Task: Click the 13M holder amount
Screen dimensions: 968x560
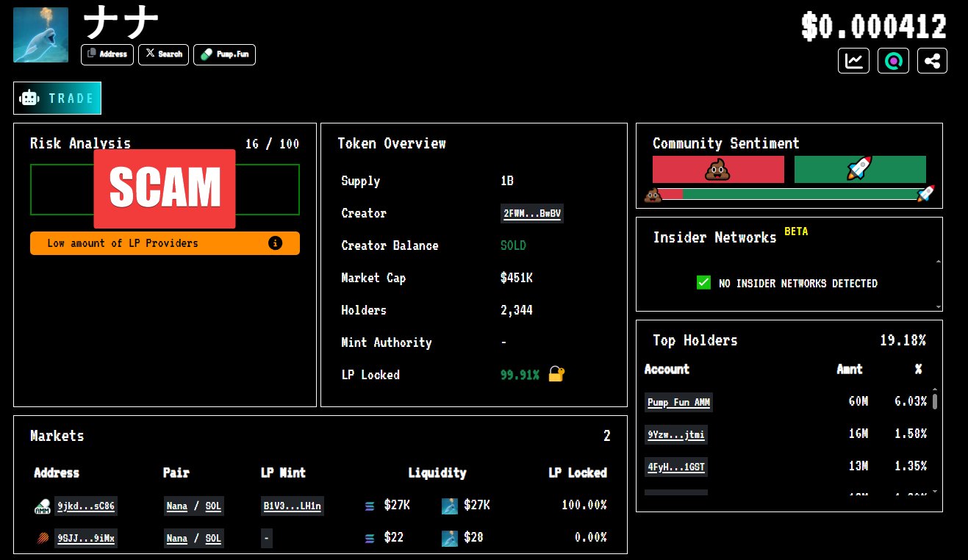Action: (858, 467)
